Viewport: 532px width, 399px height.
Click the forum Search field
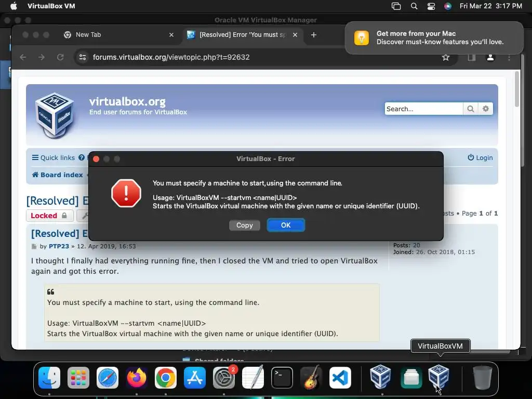423,109
